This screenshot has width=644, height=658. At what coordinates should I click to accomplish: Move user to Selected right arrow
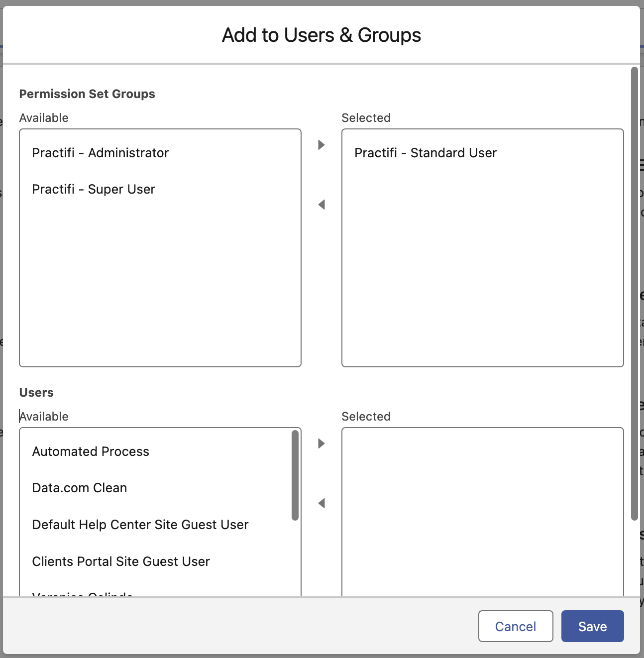tap(322, 443)
